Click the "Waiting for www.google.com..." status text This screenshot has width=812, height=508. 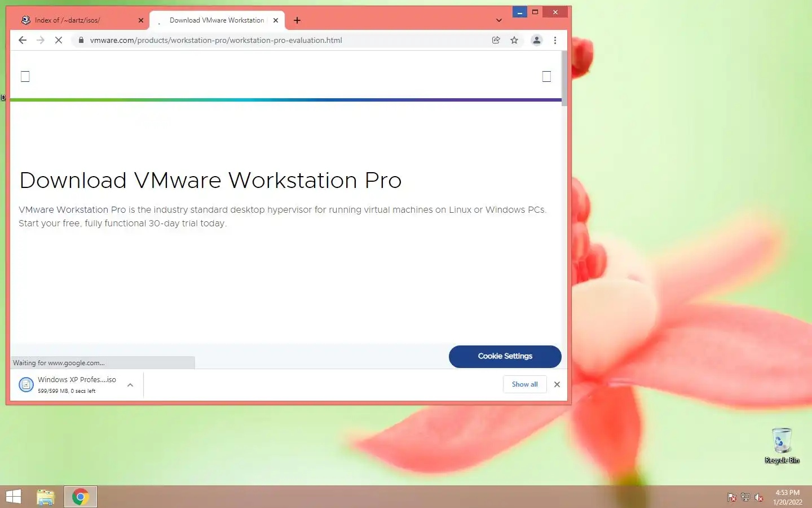(x=59, y=363)
